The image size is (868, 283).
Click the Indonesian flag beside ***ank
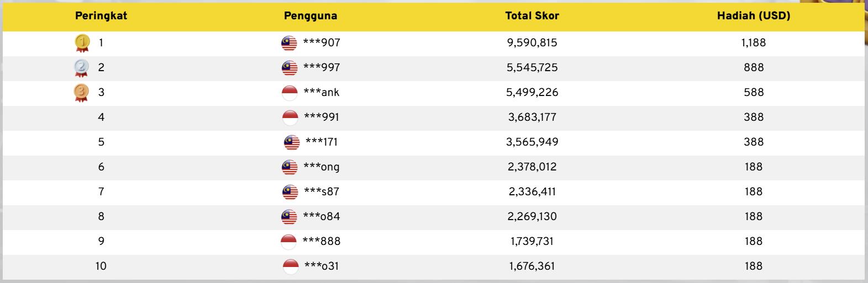tap(290, 93)
